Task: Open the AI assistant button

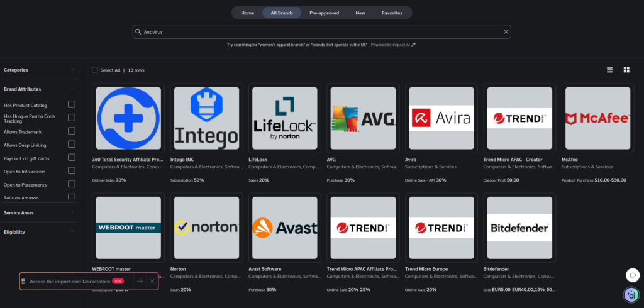Action: pyautogui.click(x=631, y=294)
